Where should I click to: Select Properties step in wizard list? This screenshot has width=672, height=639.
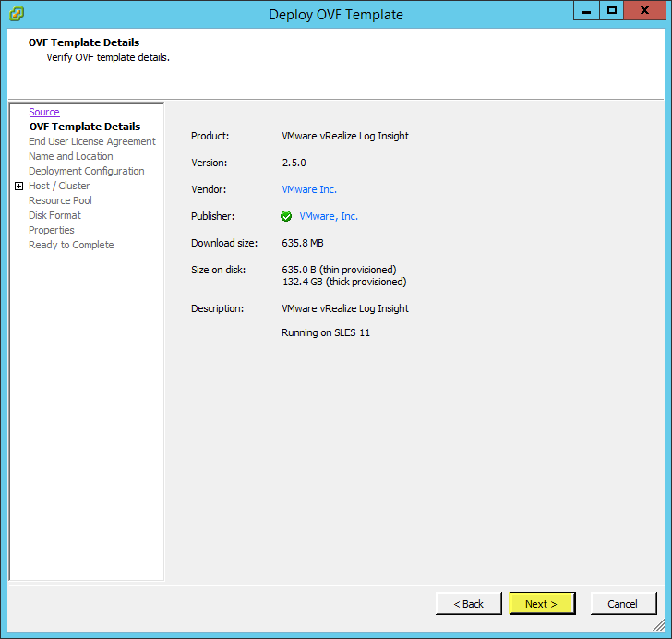[52, 230]
